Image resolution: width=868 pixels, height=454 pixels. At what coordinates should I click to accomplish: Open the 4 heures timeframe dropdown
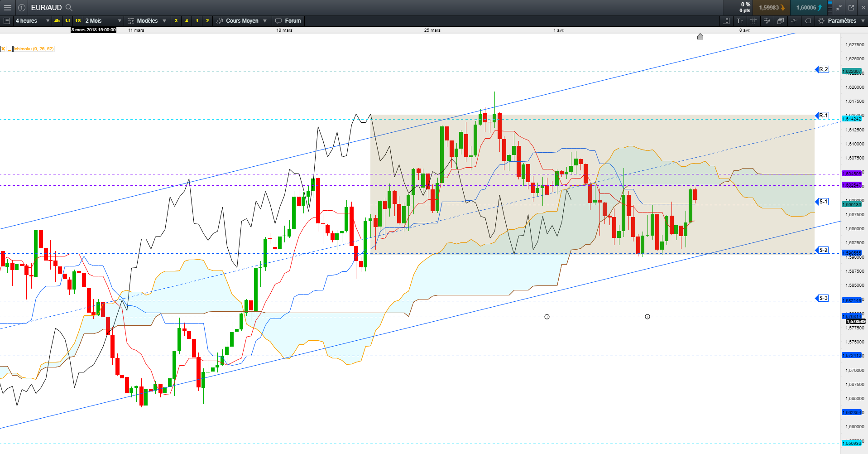pyautogui.click(x=32, y=21)
